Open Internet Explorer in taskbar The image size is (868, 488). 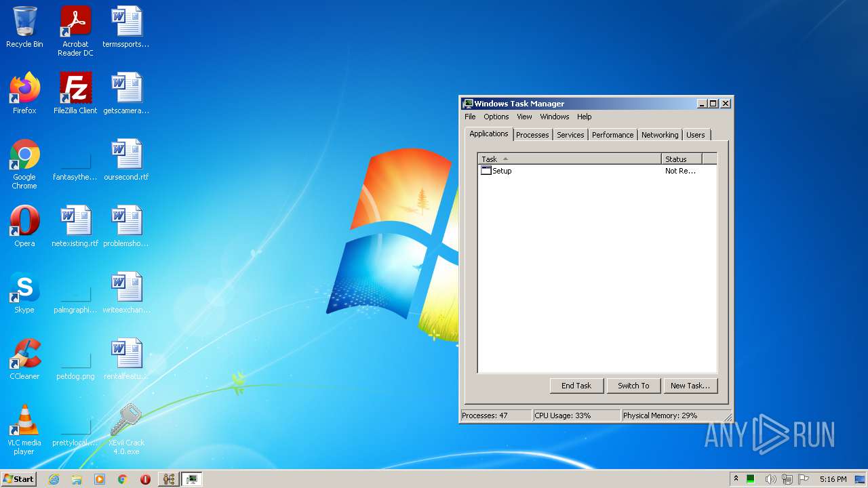coord(54,479)
